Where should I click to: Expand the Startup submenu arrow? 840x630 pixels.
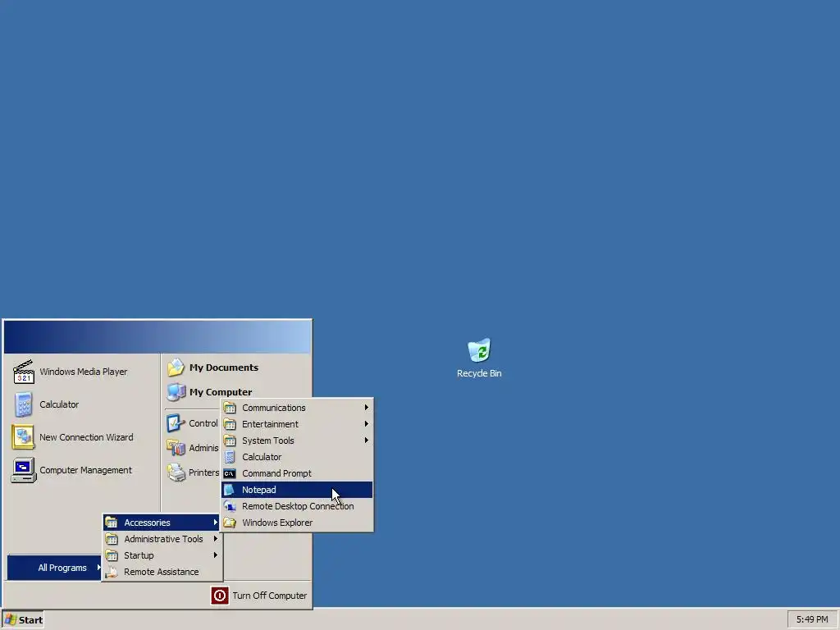point(216,555)
